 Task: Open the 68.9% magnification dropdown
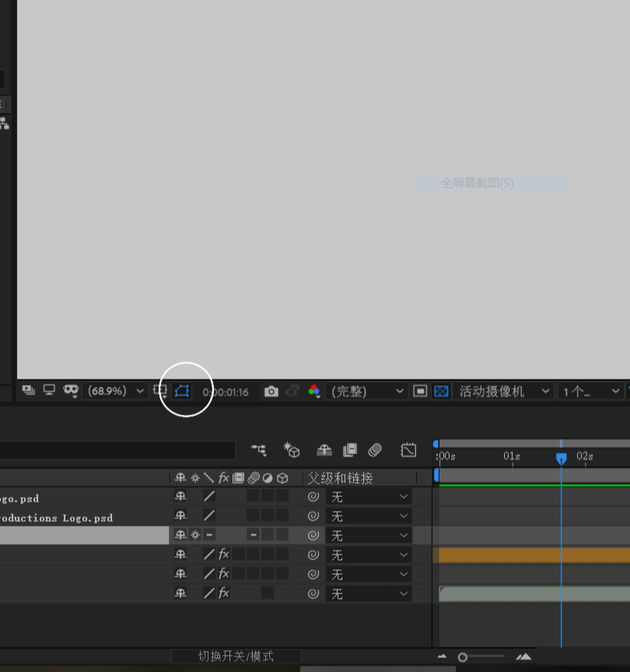[x=117, y=391]
